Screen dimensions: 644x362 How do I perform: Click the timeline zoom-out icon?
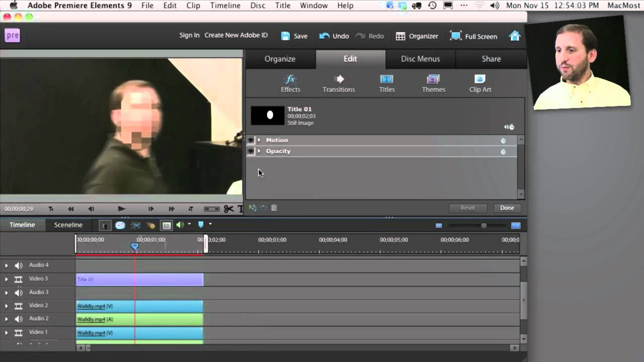pyautogui.click(x=439, y=226)
